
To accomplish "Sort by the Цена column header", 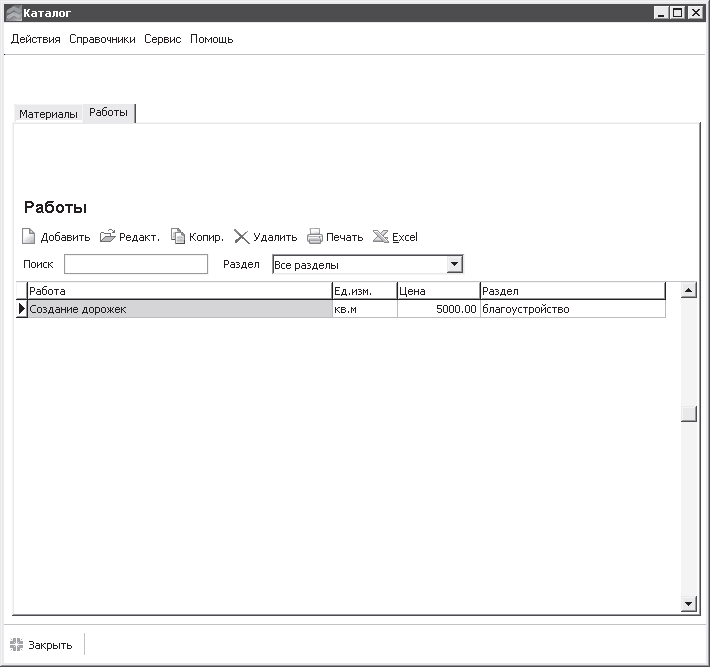I will 438,291.
